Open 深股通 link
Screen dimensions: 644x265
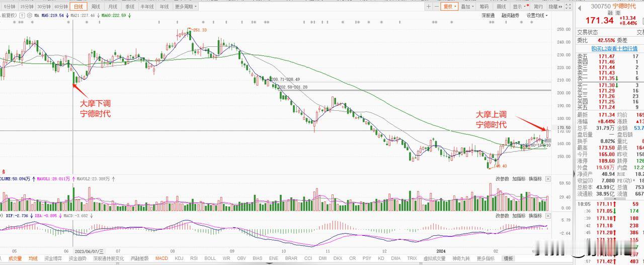click(488, 16)
